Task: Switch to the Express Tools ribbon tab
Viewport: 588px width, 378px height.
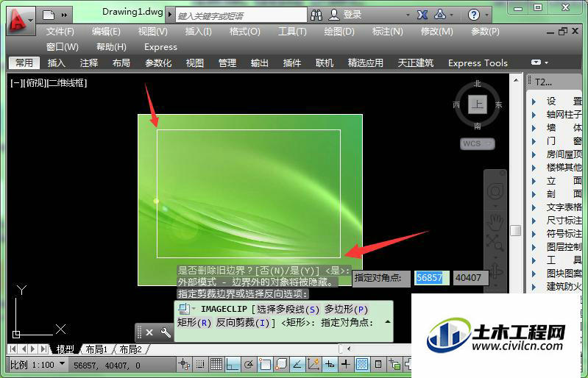Action: tap(478, 63)
